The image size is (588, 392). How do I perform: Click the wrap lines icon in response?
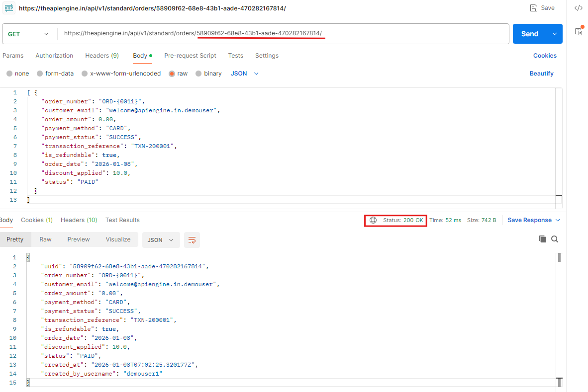tap(192, 240)
